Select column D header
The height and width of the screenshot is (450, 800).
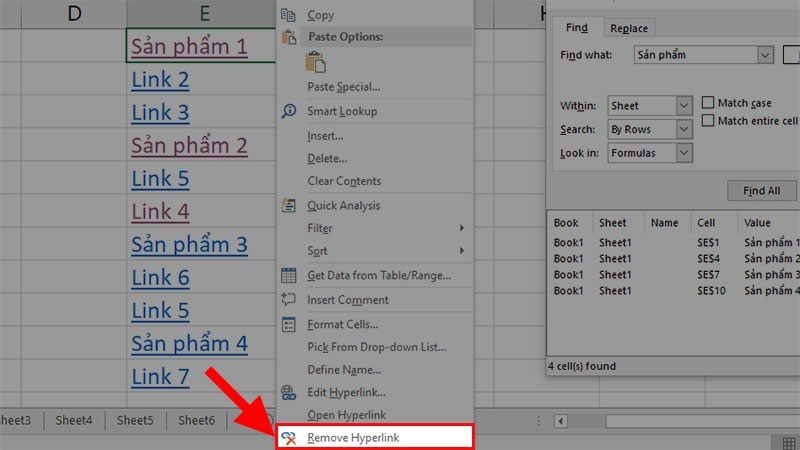(74, 14)
